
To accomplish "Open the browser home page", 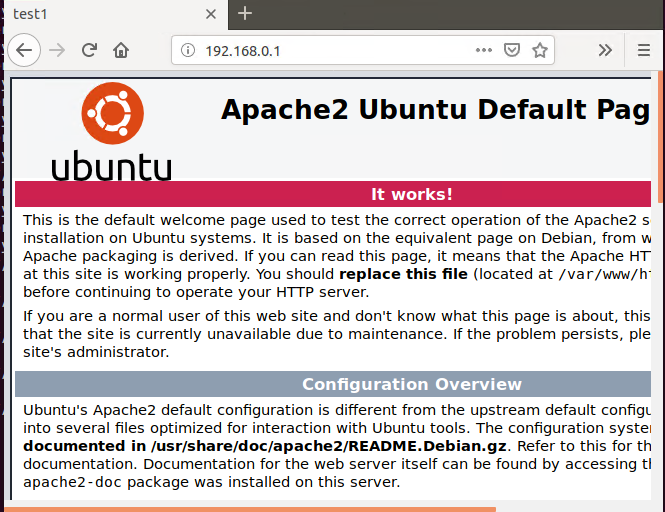I will coord(121,50).
